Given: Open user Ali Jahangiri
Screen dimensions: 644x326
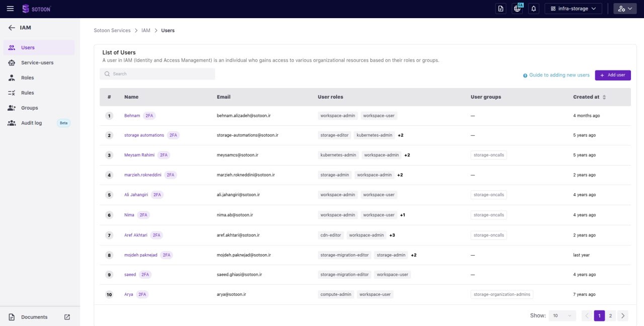Looking at the screenshot, I should (136, 195).
